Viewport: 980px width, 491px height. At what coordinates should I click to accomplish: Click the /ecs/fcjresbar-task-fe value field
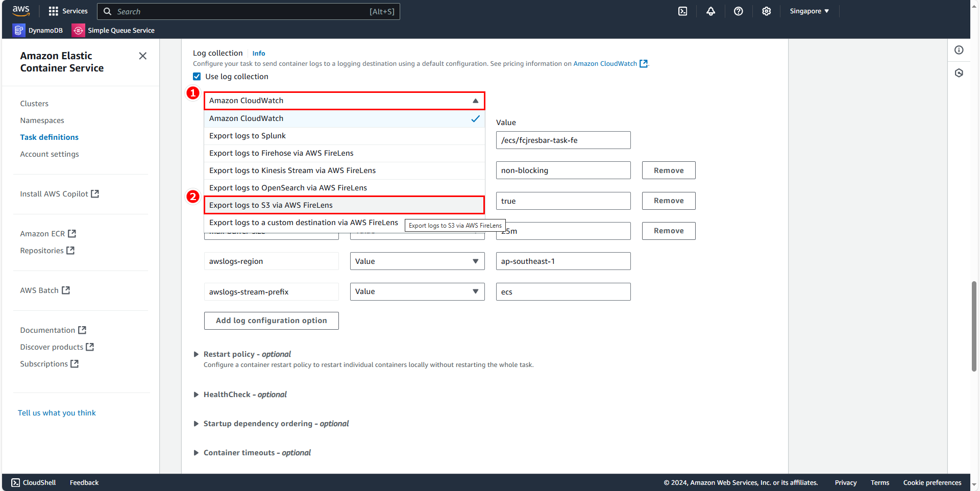tap(563, 140)
